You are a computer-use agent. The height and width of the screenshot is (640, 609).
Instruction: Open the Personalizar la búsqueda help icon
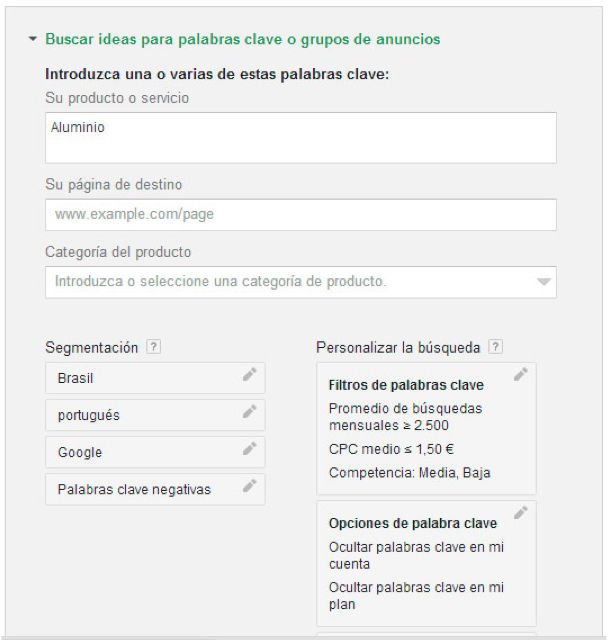[495, 347]
